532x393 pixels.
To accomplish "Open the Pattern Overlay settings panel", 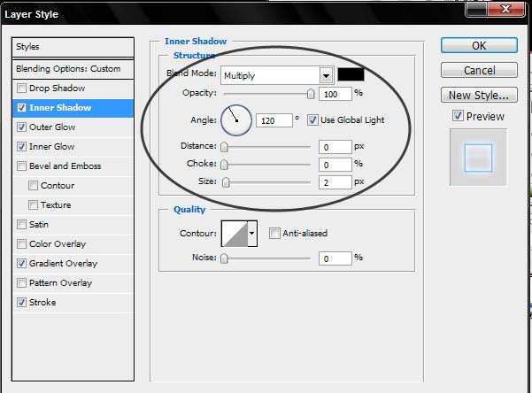I will point(60,282).
